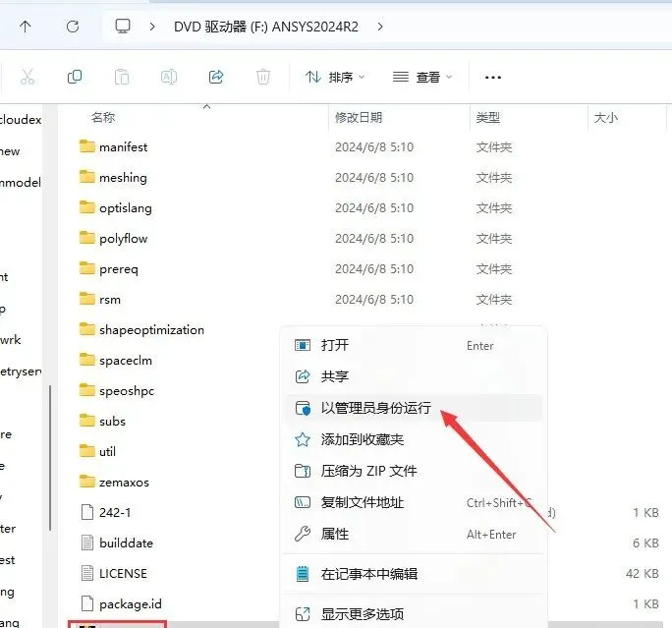The image size is (672, 628).
Task: Choose 以管理员身份运行 in the context menu
Action: (414, 408)
